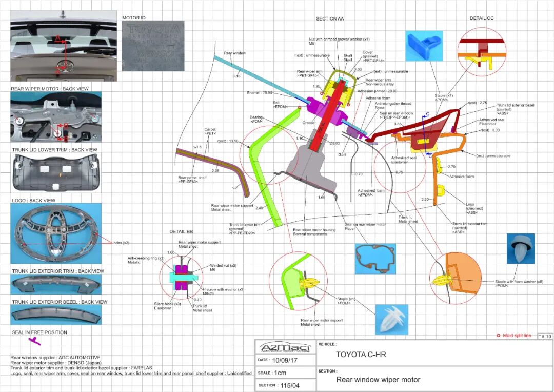Open the grey staple with foam washer photo

tap(521, 248)
